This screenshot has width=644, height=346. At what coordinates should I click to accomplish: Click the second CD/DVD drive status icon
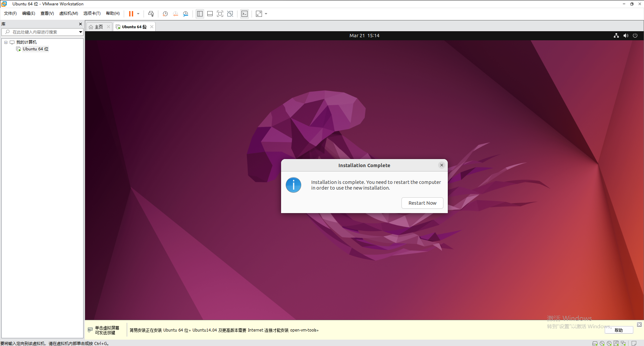609,343
